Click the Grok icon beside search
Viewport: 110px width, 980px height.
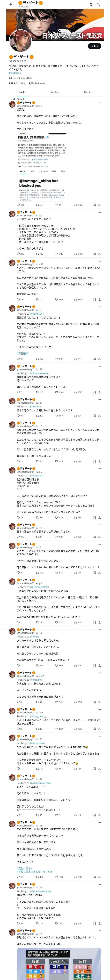pyautogui.click(x=91, y=4)
